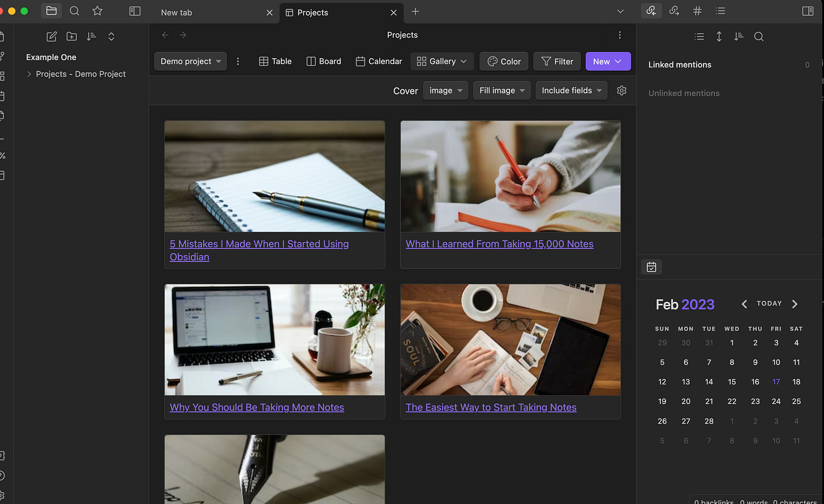Create a new note with pencil icon
This screenshot has height=504, width=824.
(51, 36)
